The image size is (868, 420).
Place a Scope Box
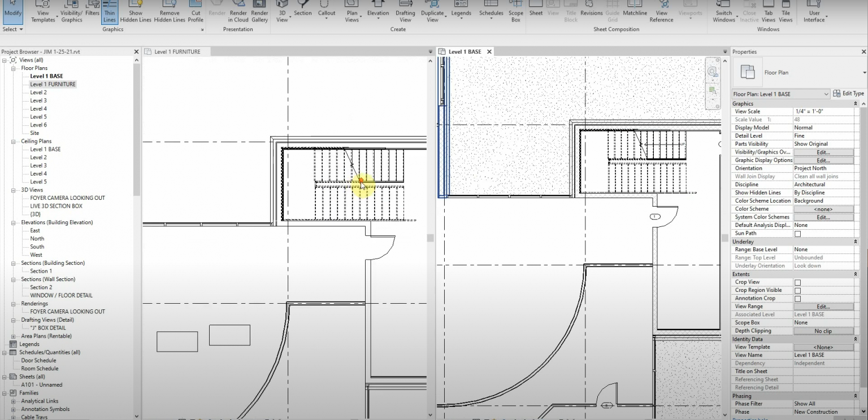515,11
